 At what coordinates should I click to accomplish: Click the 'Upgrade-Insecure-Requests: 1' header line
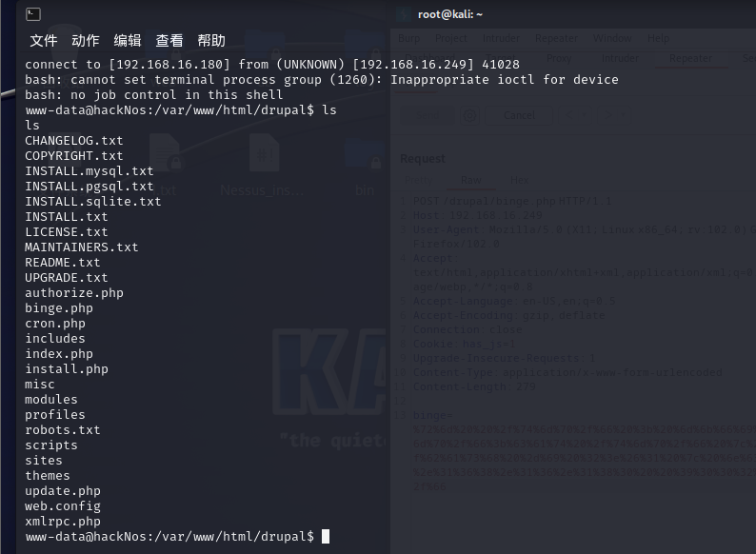[505, 358]
